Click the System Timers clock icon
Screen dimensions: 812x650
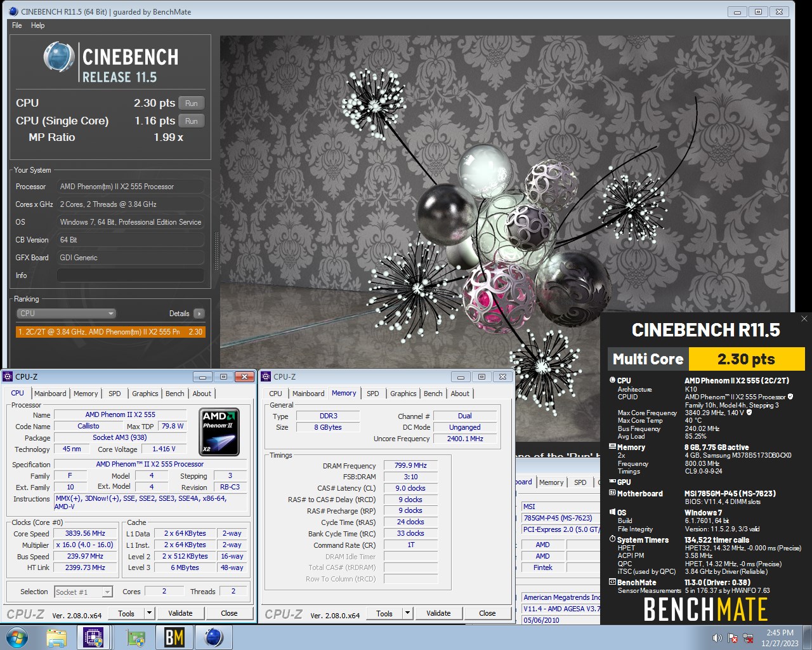612,540
